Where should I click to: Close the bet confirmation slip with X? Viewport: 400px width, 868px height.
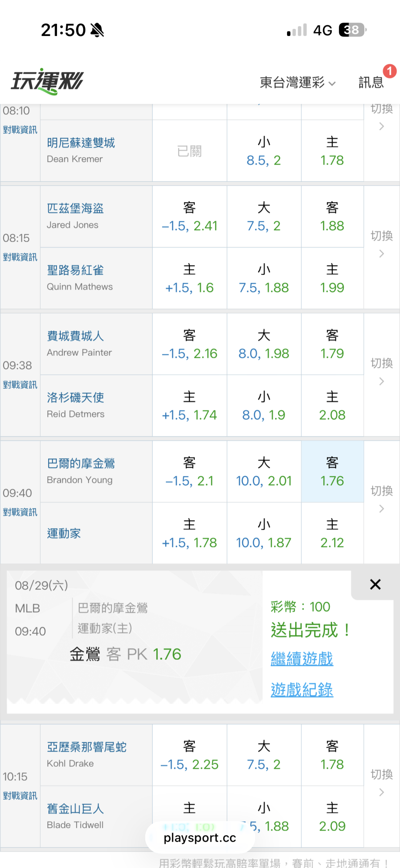pos(375,584)
